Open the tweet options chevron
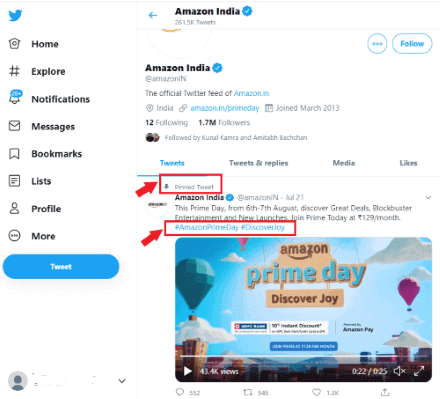 point(428,197)
